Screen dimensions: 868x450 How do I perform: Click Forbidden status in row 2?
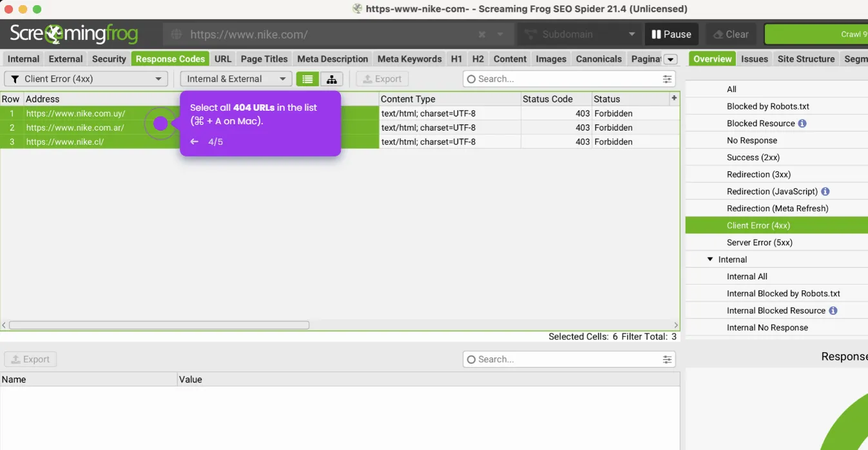click(x=613, y=127)
